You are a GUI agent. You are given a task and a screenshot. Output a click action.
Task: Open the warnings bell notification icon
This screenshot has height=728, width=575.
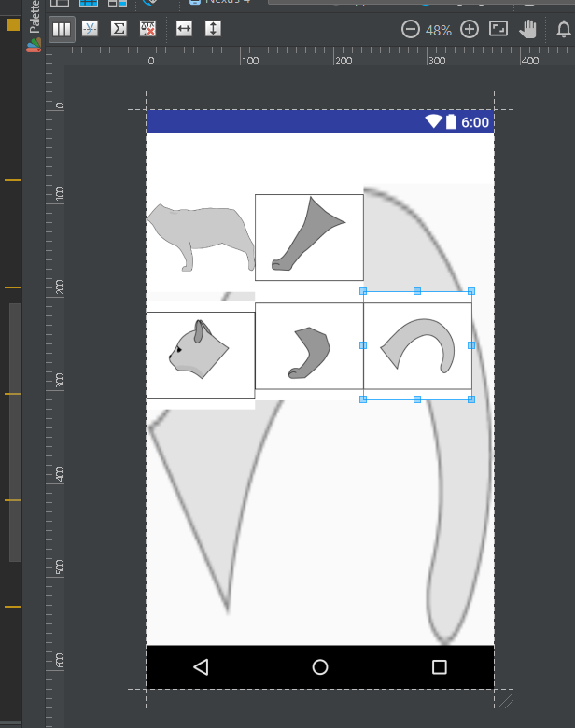pyautogui.click(x=564, y=29)
